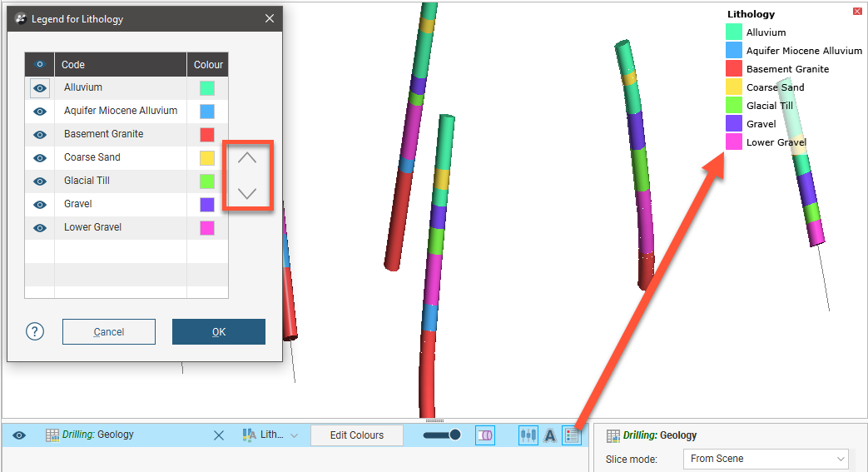
Task: Toggle Lower Gravel visibility eye
Action: tap(40, 228)
